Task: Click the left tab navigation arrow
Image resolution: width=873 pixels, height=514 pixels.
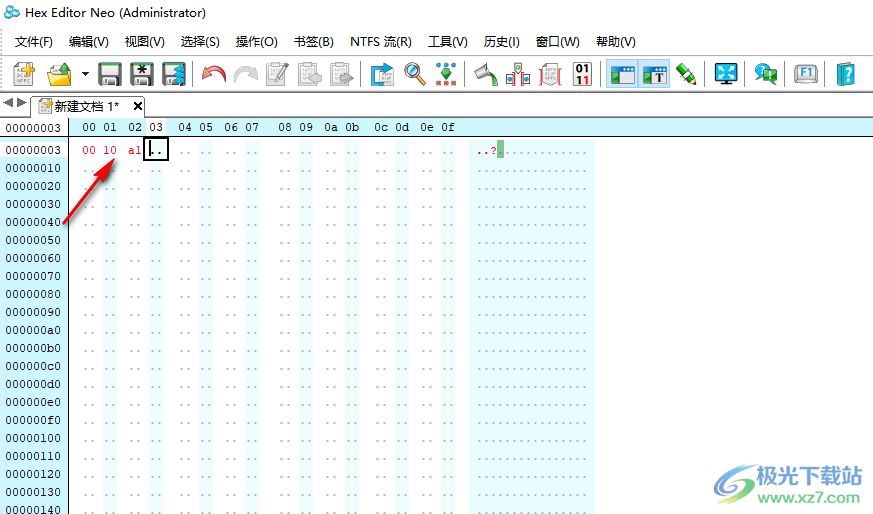Action: coord(8,102)
